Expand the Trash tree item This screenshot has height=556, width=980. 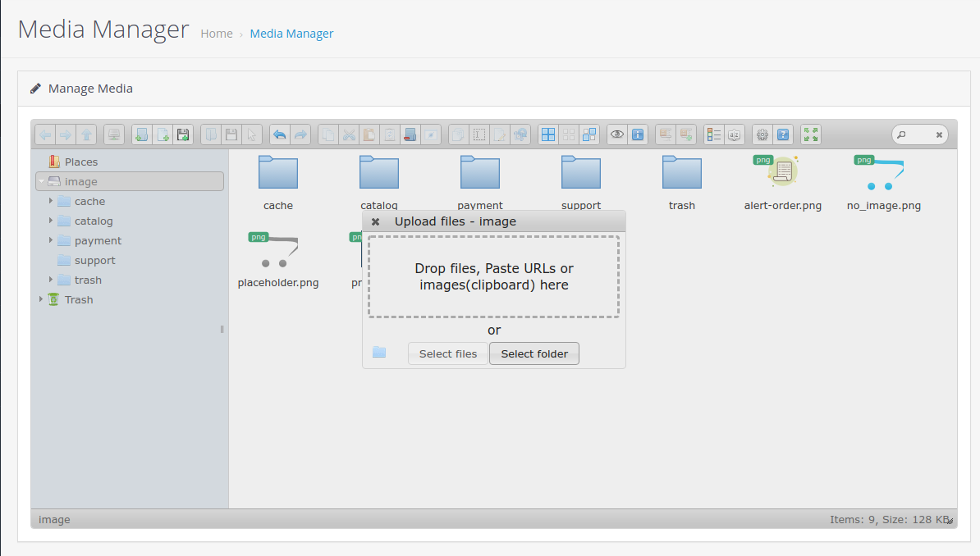pyautogui.click(x=41, y=299)
